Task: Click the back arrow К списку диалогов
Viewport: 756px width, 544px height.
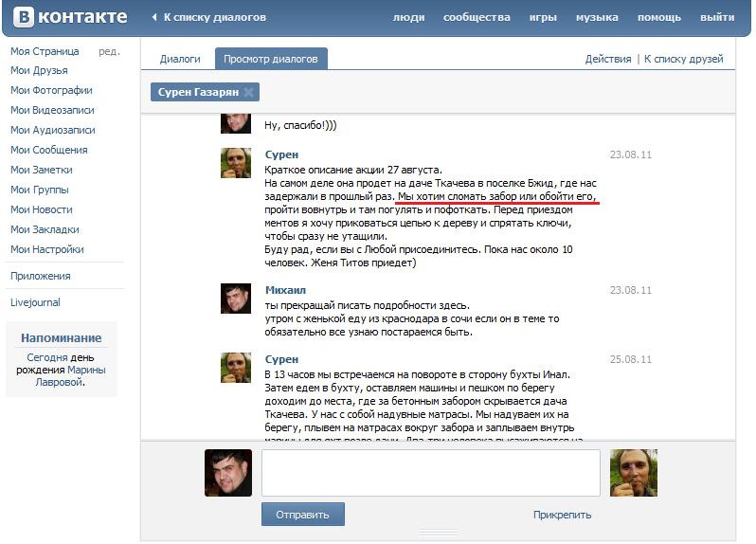Action: click(x=155, y=17)
